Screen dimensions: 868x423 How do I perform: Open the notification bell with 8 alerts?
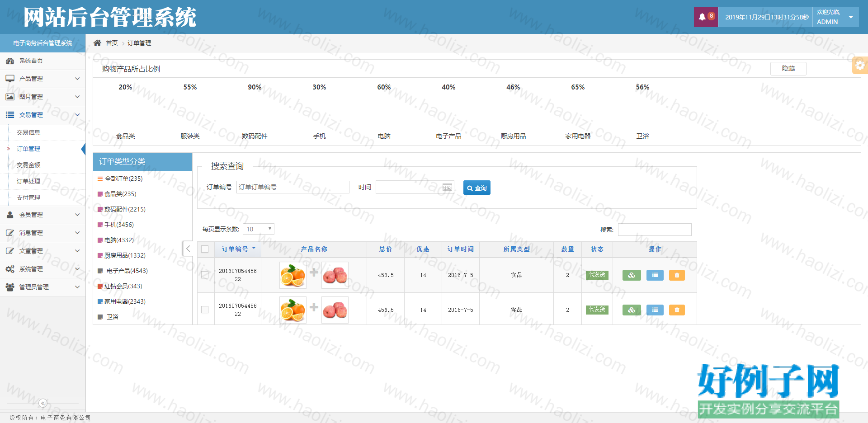(706, 17)
